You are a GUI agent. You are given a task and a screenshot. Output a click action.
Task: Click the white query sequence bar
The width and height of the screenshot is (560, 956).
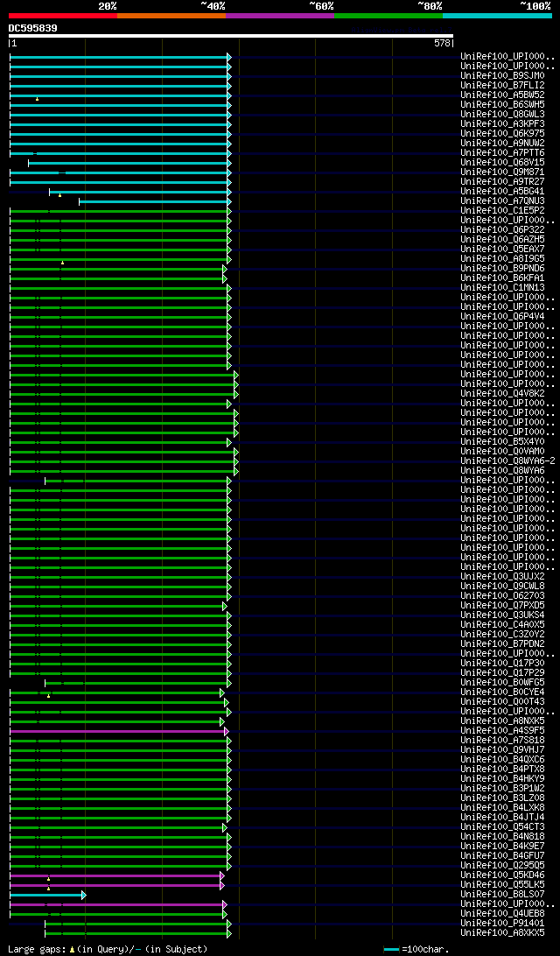(231, 36)
